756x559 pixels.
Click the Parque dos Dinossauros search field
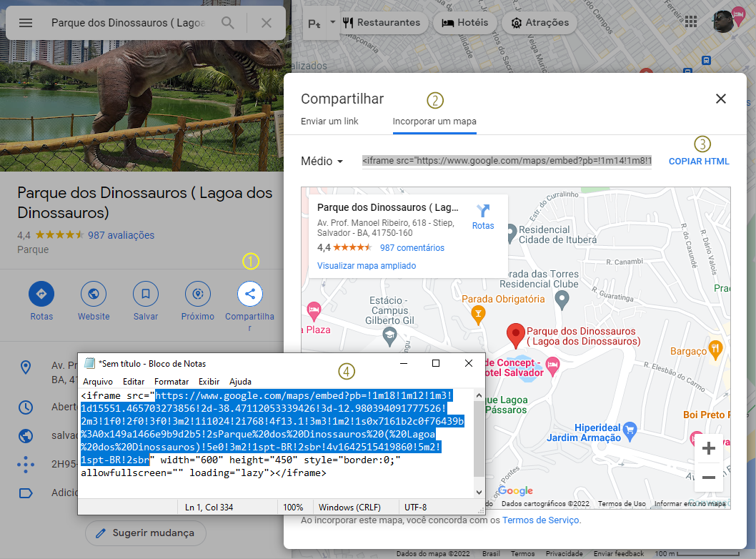click(x=129, y=23)
